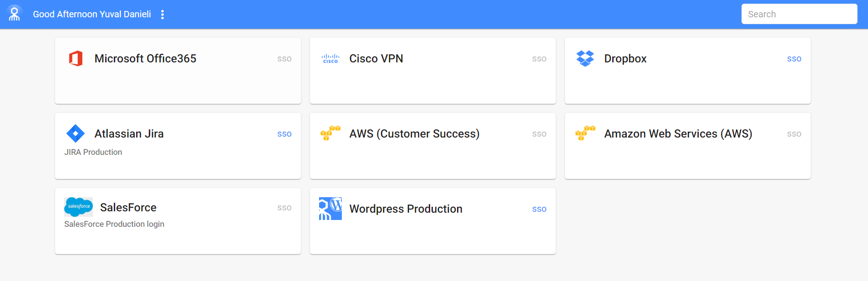Click the Amazon Web Services cubes icon

[585, 133]
